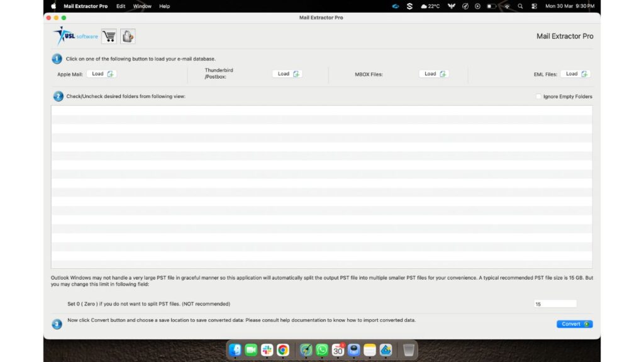Screen dimensions: 644x362
Task: Open Control Center in menu bar
Action: (534, 6)
